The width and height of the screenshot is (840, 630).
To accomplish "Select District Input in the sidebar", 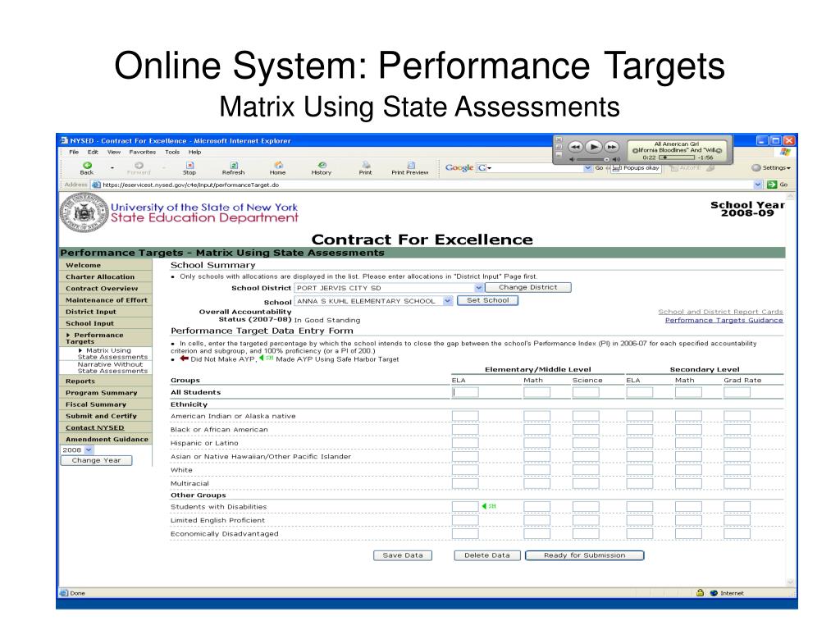I will (106, 312).
